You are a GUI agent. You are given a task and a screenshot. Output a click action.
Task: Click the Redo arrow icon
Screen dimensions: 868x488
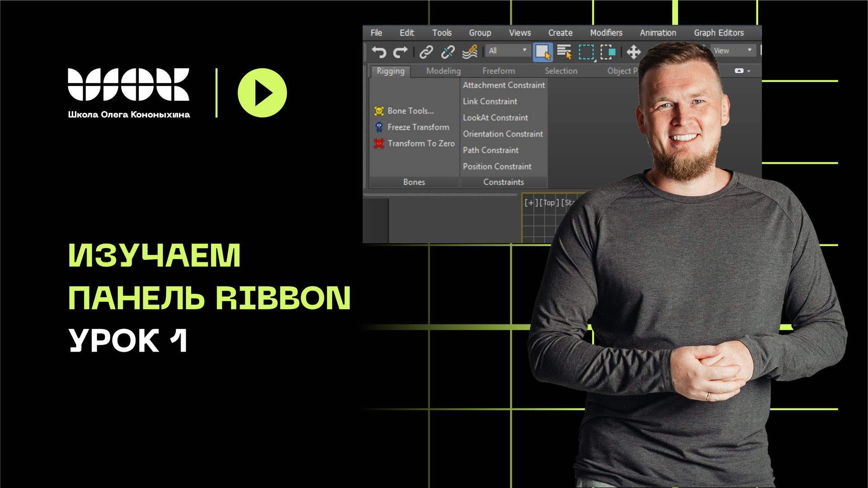tap(401, 52)
